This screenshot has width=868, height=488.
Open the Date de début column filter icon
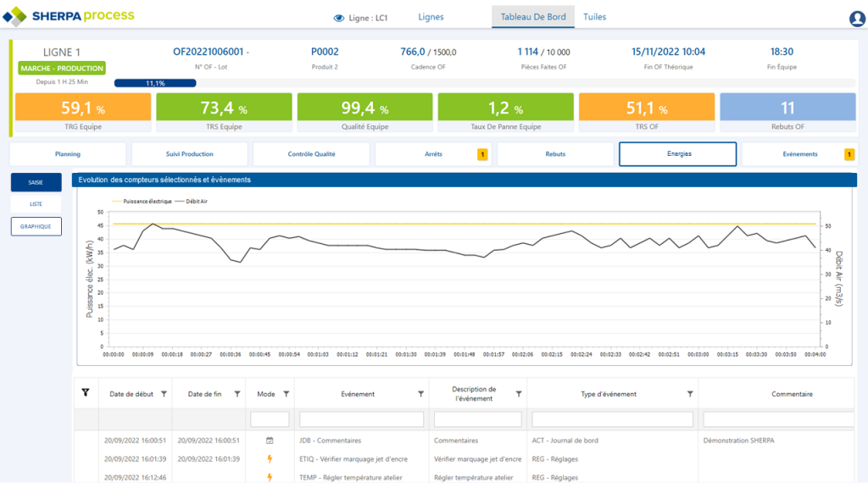click(x=163, y=393)
